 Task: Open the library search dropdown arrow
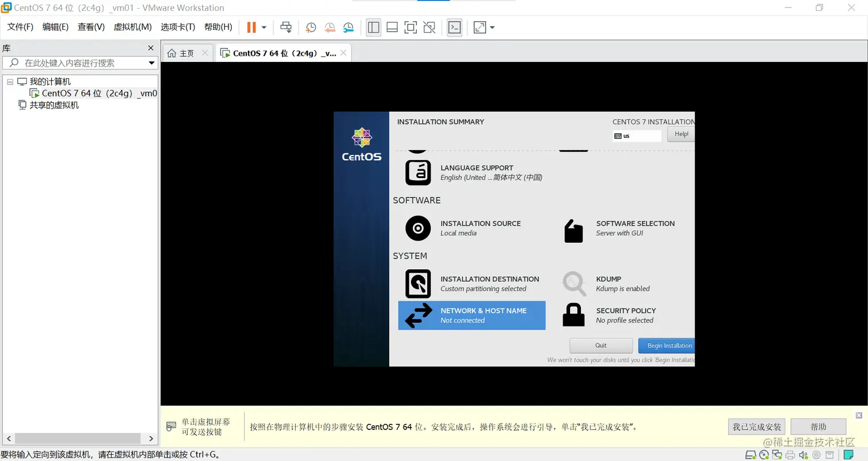(x=152, y=63)
